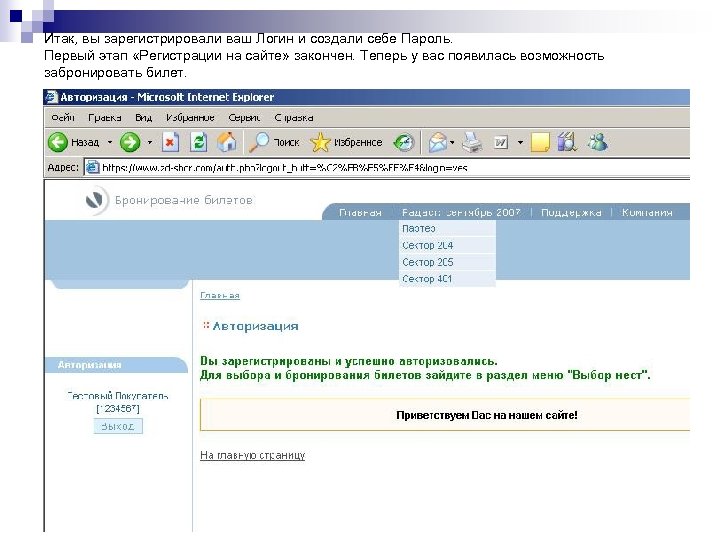This screenshot has height=540, width=720.
Task: Click the Авторизация page heading
Action: pos(255,326)
